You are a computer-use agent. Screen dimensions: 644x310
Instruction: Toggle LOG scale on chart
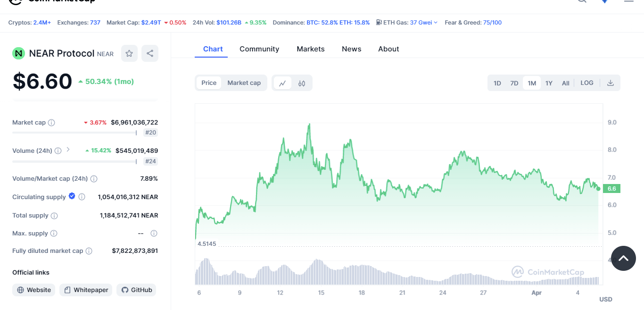click(587, 83)
